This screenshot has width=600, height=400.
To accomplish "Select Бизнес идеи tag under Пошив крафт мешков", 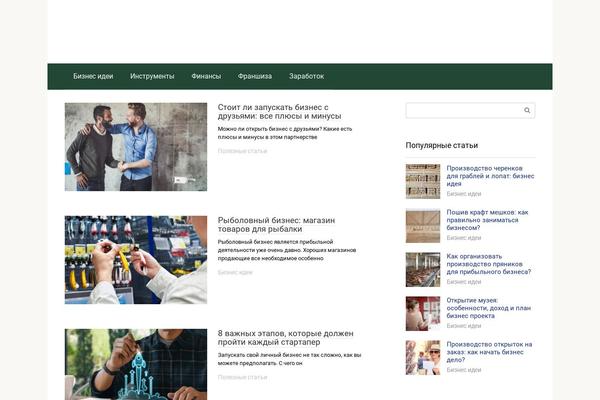I will point(464,238).
